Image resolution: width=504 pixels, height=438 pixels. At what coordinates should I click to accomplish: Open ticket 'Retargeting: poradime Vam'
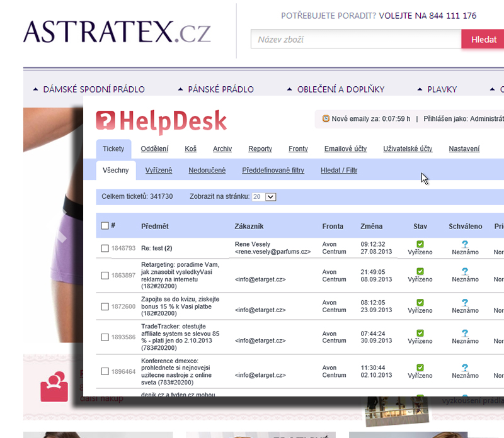pos(180,275)
